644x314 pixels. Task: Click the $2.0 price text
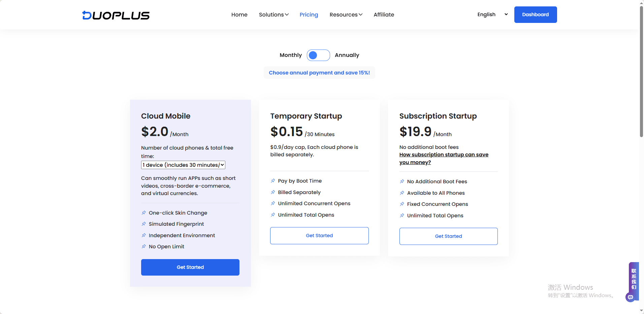pyautogui.click(x=155, y=131)
